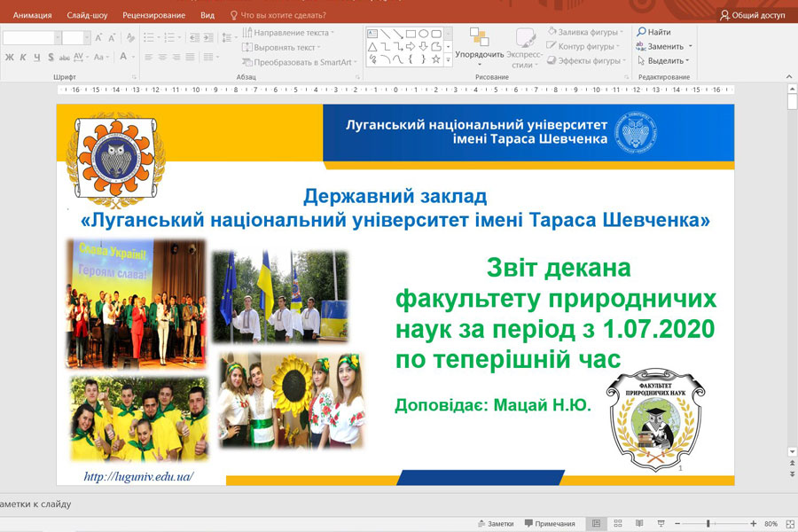Switch to the Рецензирование tab
The image size is (798, 532).
tap(154, 15)
